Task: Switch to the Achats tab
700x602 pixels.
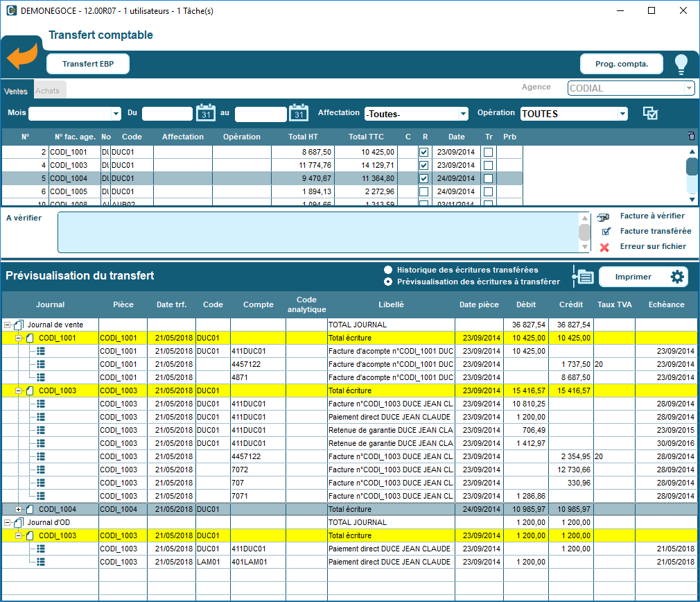Action: pos(48,91)
